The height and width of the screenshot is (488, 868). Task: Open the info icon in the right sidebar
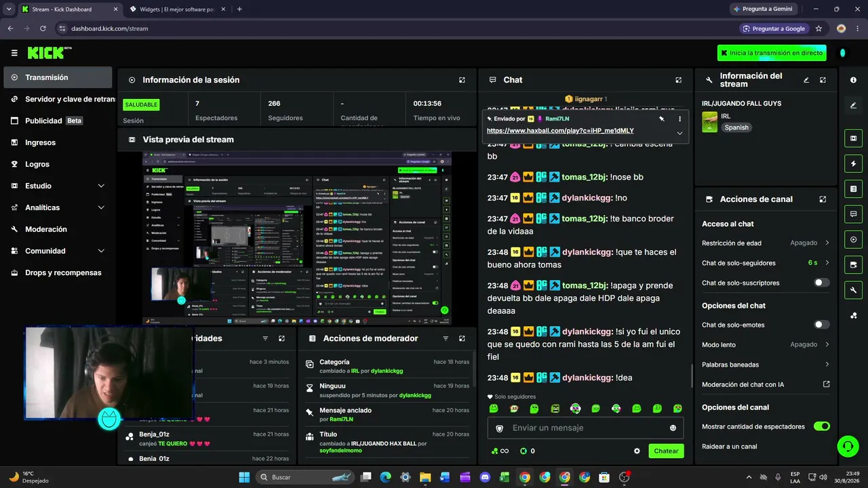point(853,80)
